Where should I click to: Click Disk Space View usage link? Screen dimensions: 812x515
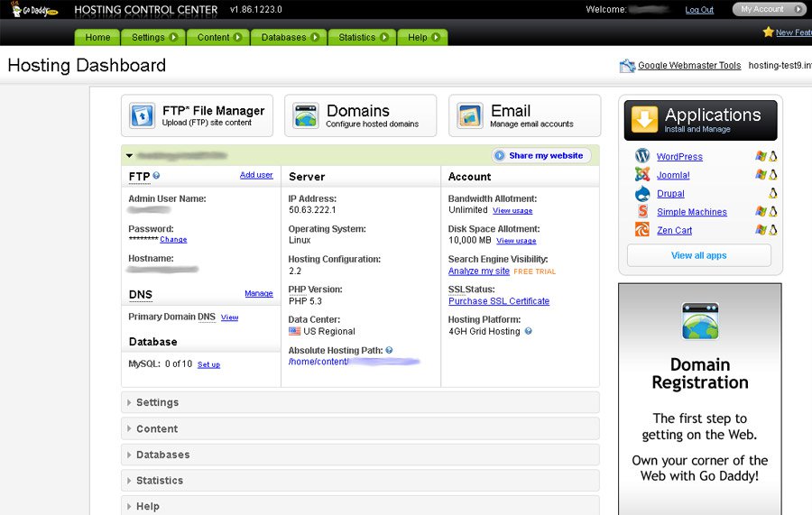[x=516, y=241]
